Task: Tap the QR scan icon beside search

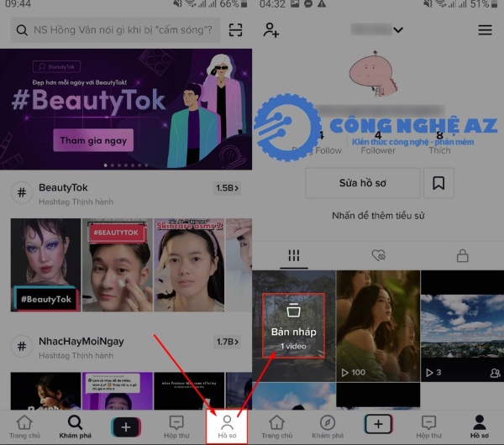Action: (235, 30)
